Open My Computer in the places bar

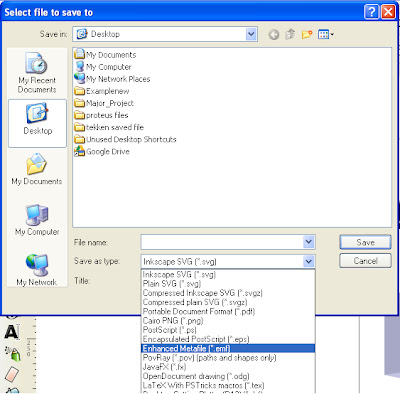37,220
